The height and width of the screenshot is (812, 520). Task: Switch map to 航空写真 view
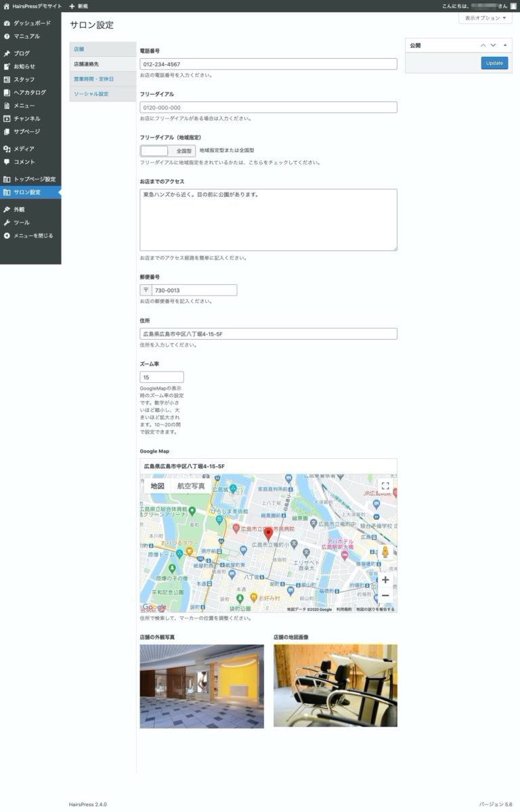(191, 486)
